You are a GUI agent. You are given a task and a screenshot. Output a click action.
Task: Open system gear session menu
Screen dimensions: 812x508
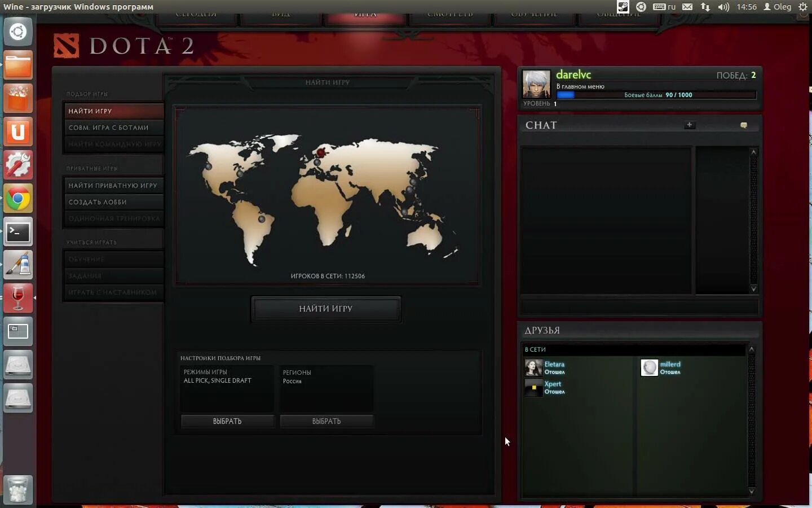[x=803, y=7]
